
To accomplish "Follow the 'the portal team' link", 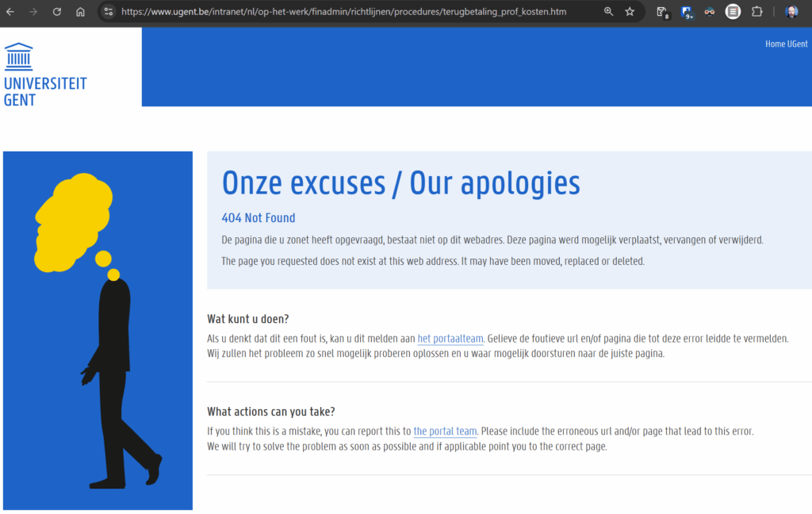I will click(445, 431).
